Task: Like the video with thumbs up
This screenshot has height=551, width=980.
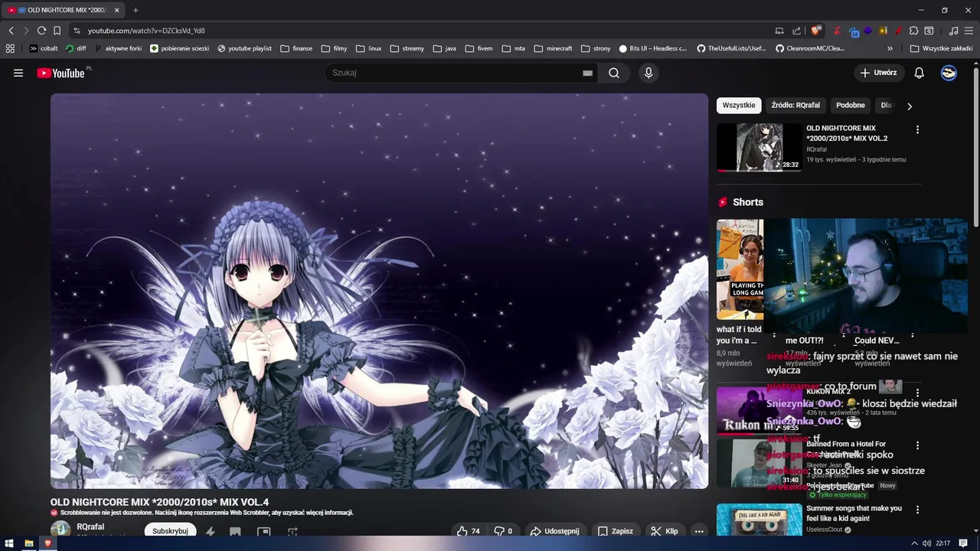Action: tap(468, 531)
